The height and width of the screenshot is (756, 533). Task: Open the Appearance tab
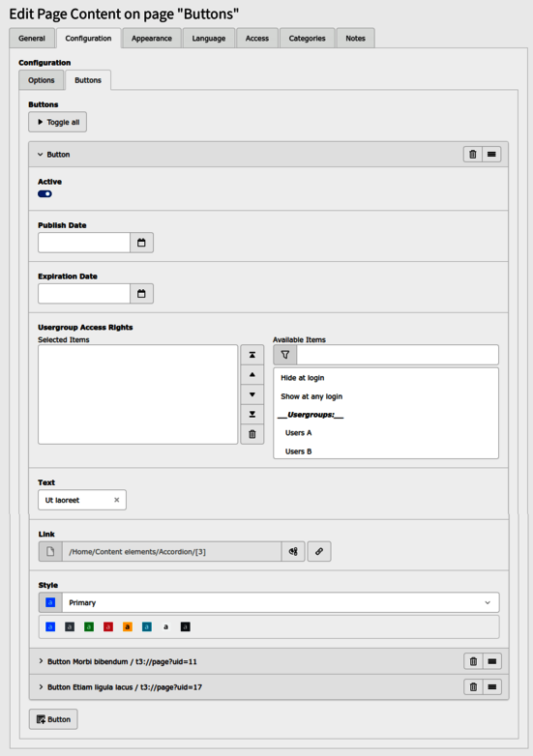click(152, 38)
